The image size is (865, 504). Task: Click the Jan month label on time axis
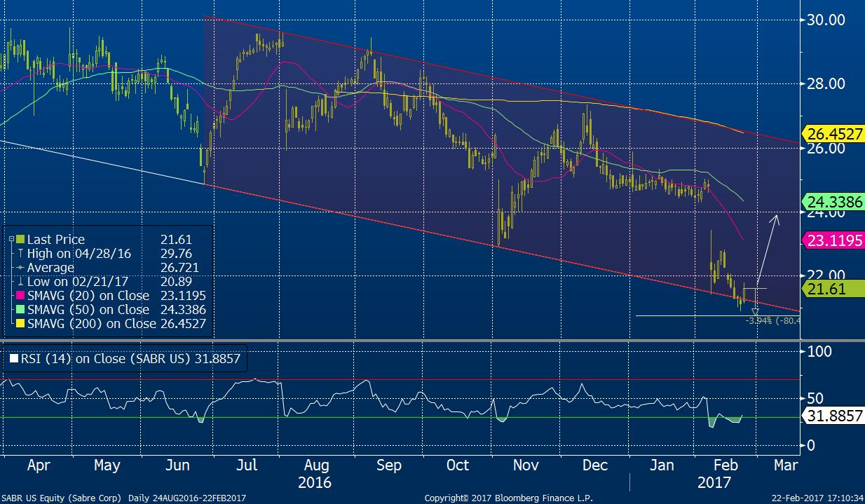[662, 465]
